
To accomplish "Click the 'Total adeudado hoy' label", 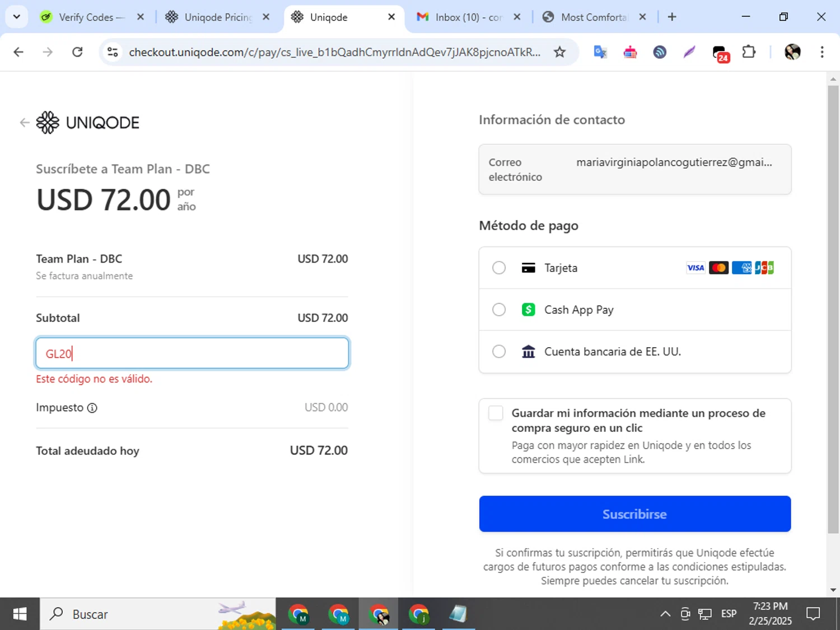I will [87, 451].
